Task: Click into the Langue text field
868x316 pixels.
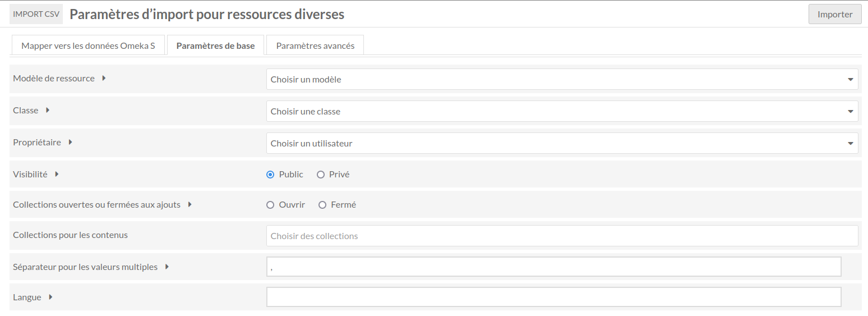Action: tap(554, 297)
